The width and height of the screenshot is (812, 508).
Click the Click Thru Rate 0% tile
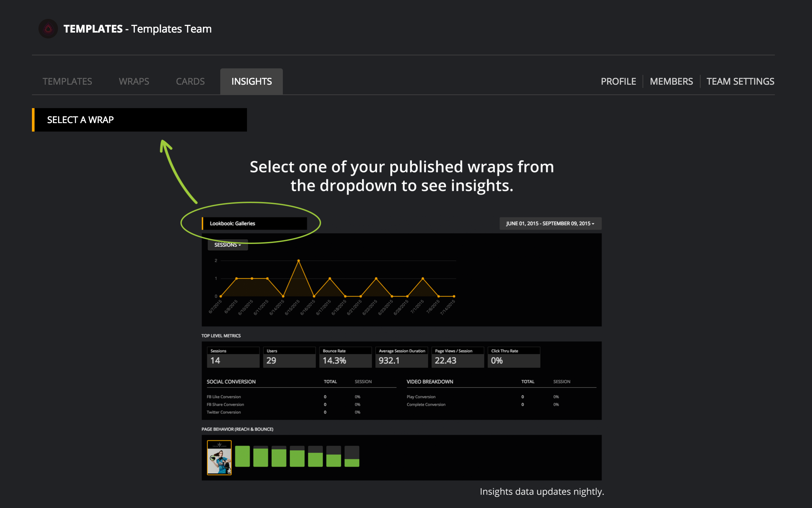coord(514,357)
